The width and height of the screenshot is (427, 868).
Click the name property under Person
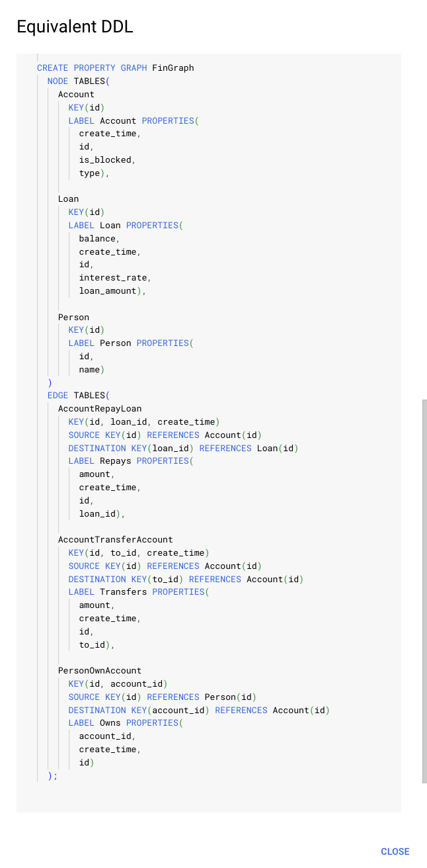[x=91, y=370]
